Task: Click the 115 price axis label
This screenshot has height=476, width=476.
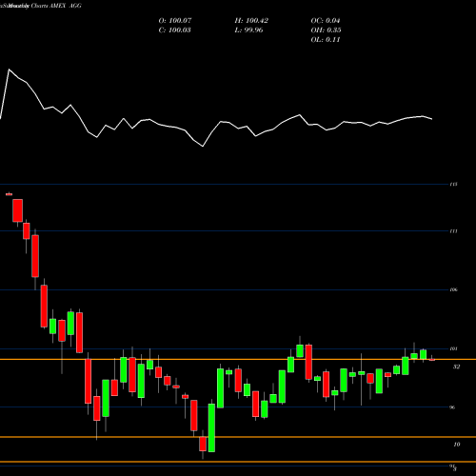Action: (453, 185)
